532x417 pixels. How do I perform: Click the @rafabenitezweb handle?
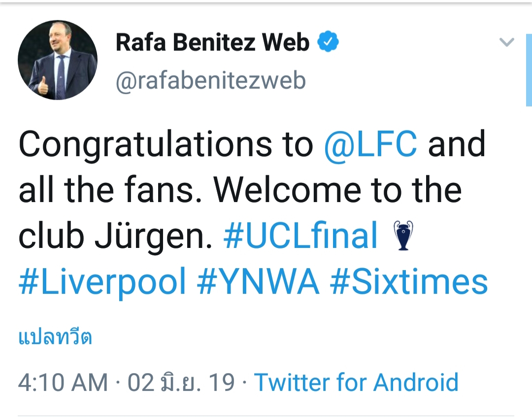click(211, 81)
